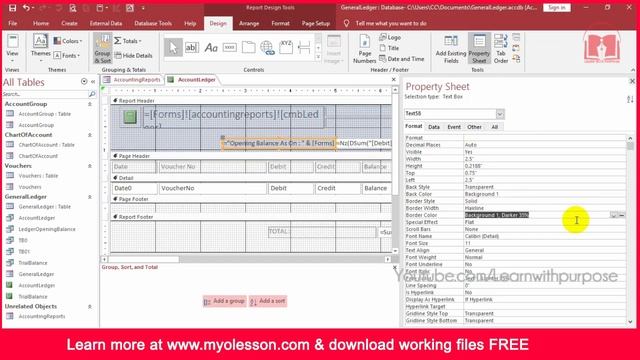Pick the Text Box control
The width and height of the screenshot is (640, 360).
(192, 48)
